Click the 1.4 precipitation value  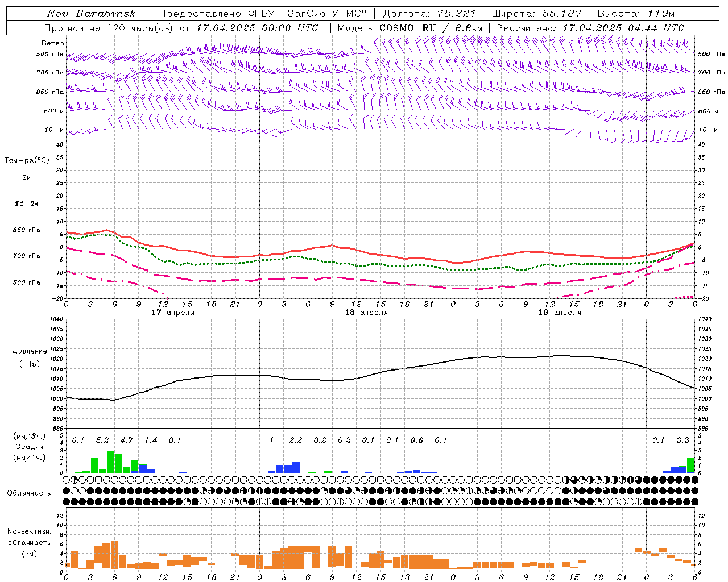coord(151,440)
